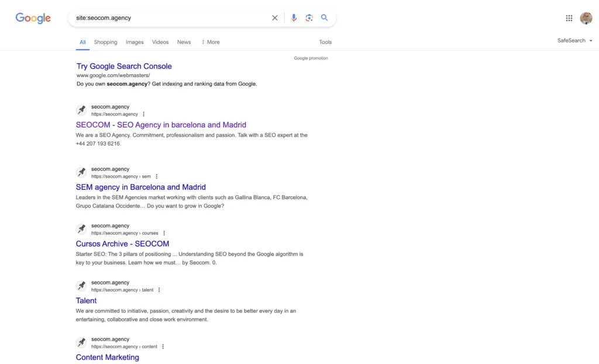Click favicon of Content Marketing result
This screenshot has height=364, width=599.
point(81,342)
